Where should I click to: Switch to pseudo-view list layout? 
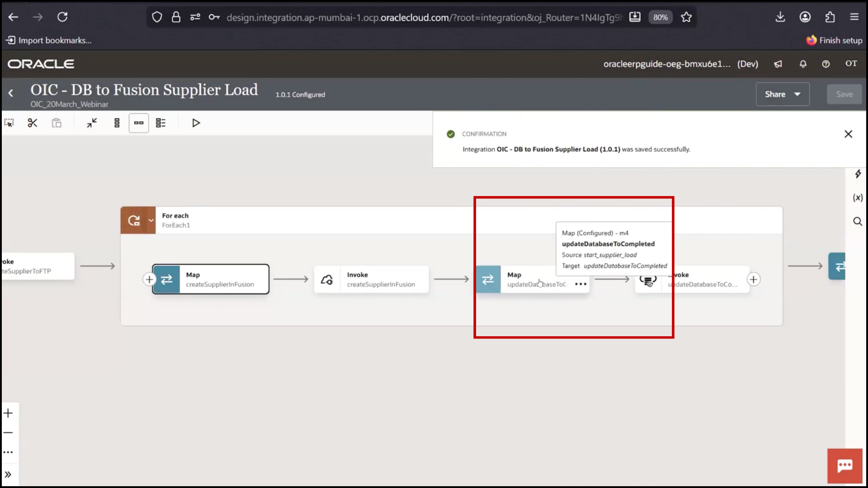[160, 123]
